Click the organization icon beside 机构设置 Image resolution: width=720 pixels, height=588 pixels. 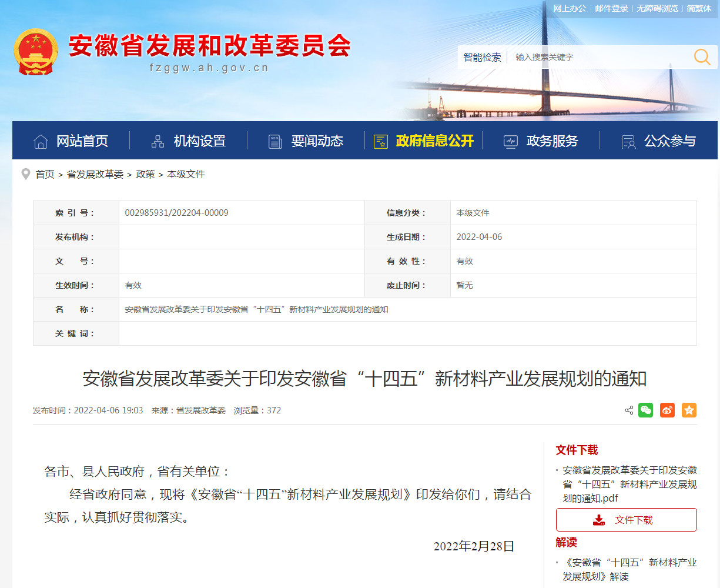coord(158,141)
